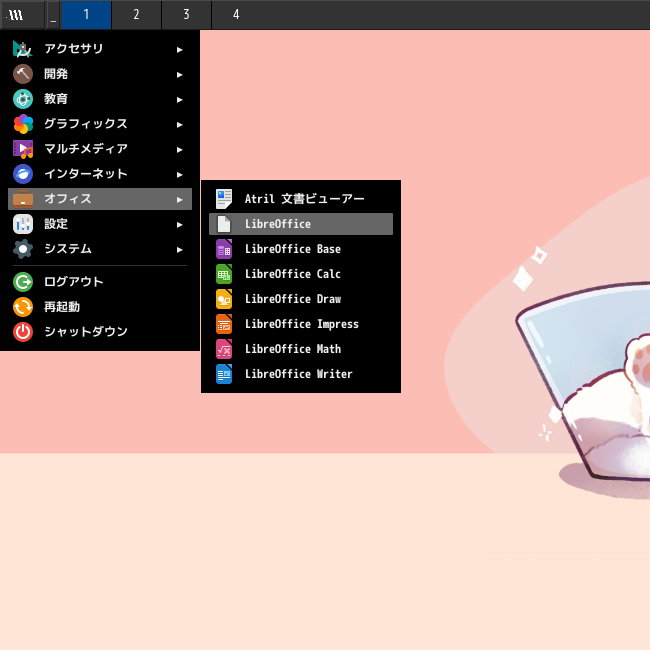Screen dimensions: 650x650
Task: Open the マルチメディア menu item
Action: click(x=99, y=149)
